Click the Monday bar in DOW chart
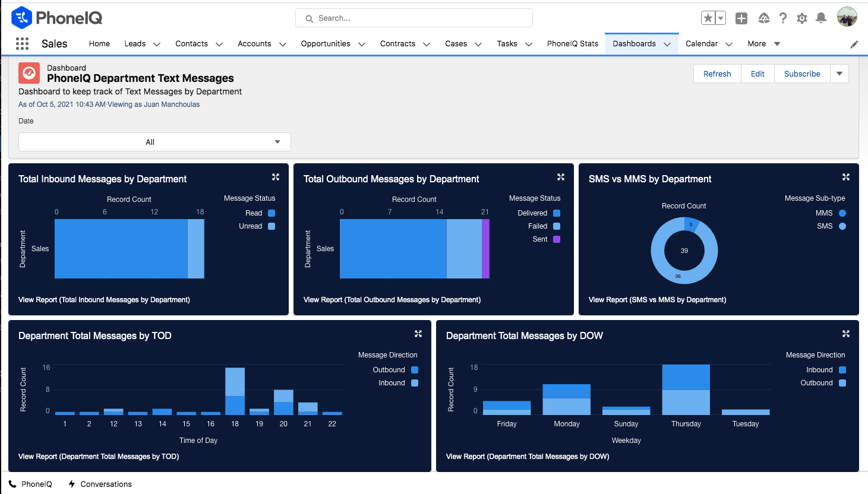Viewport: 868px width, 494px height. pos(566,400)
